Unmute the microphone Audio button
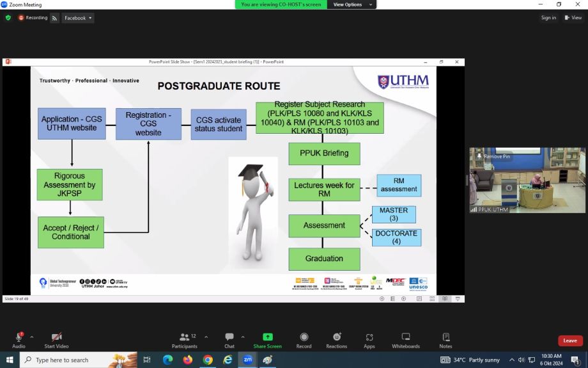The image size is (588, 368). [19, 340]
